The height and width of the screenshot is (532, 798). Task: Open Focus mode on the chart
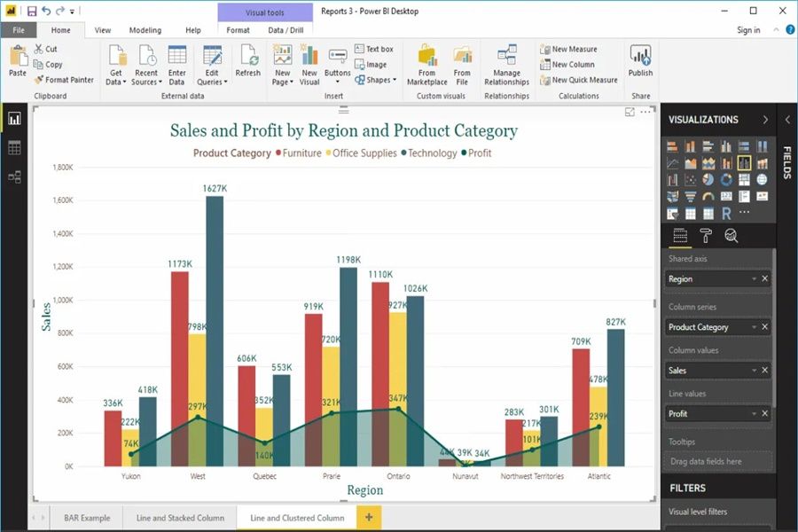click(630, 112)
